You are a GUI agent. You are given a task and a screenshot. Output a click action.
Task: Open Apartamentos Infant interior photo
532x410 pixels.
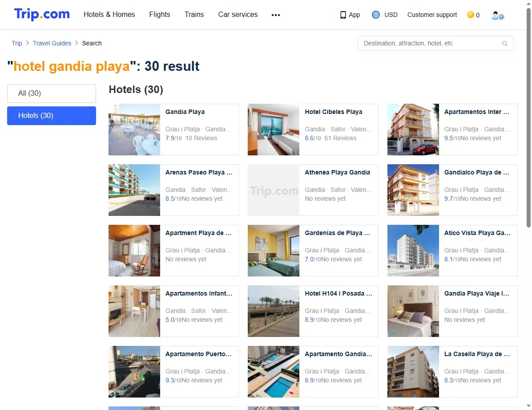click(134, 311)
